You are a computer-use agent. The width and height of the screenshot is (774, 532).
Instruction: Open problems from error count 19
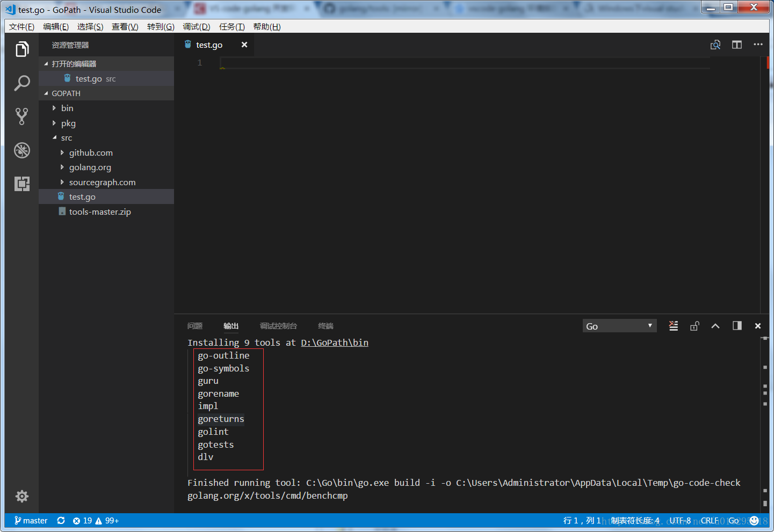(x=82, y=521)
